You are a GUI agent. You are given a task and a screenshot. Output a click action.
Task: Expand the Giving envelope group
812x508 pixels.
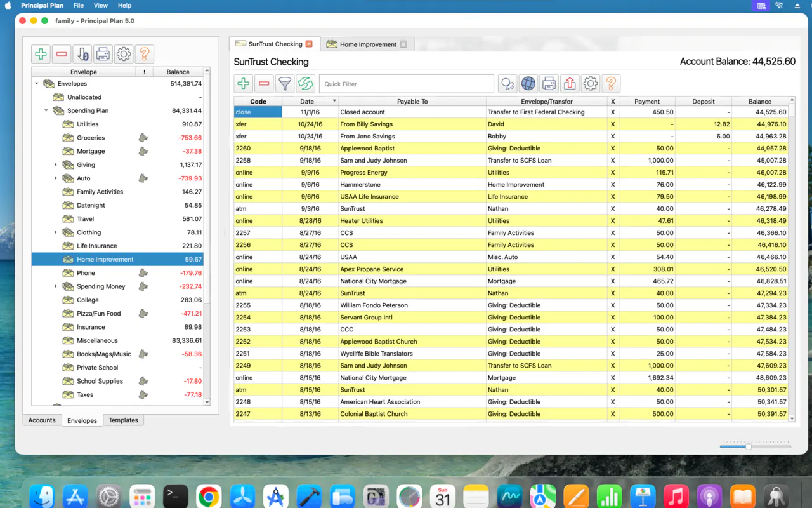point(56,165)
